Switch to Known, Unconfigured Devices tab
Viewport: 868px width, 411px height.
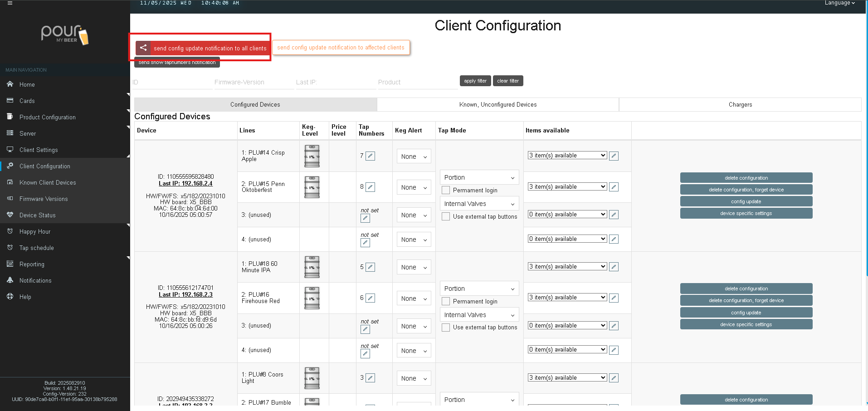point(497,105)
